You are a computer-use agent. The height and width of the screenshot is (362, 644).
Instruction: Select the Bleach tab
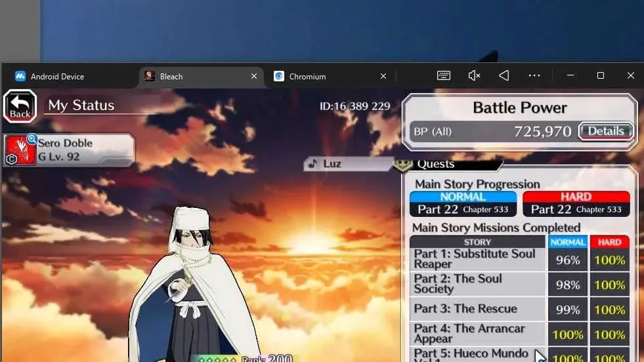pos(202,76)
